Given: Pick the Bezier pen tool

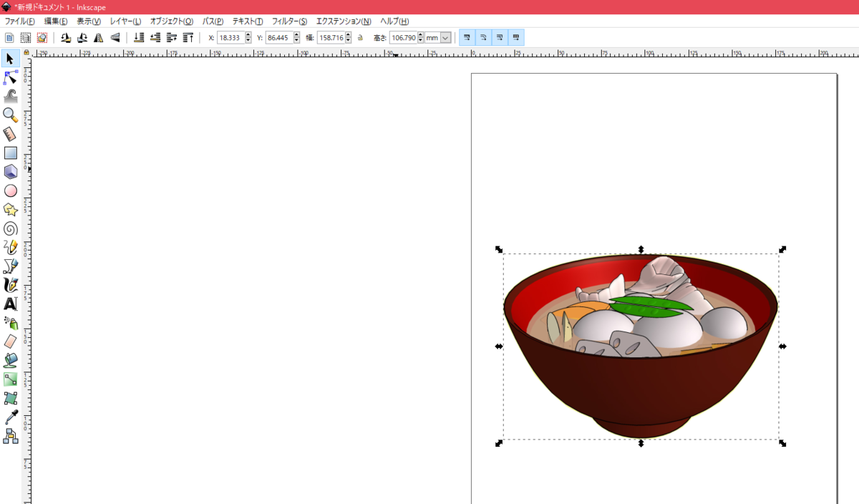Looking at the screenshot, I should (x=10, y=266).
